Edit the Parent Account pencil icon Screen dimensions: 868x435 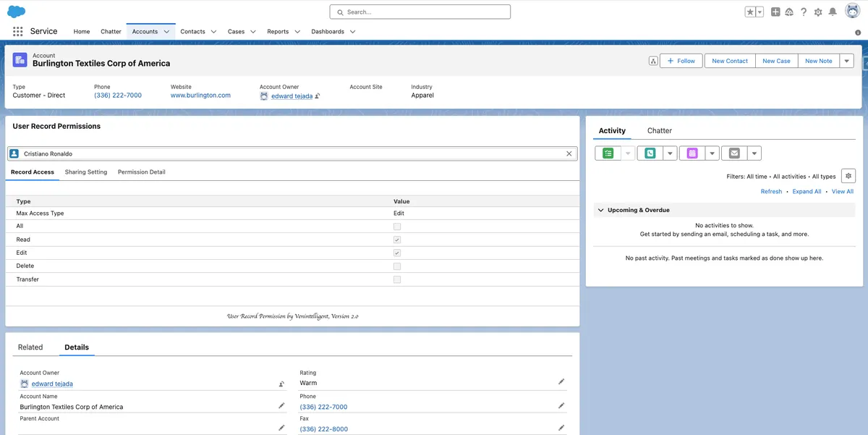point(281,428)
